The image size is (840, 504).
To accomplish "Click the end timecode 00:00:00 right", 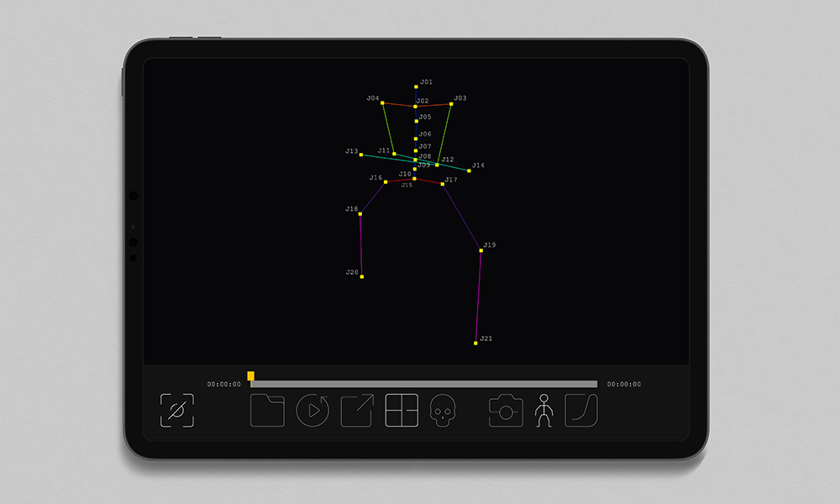I will click(x=623, y=384).
